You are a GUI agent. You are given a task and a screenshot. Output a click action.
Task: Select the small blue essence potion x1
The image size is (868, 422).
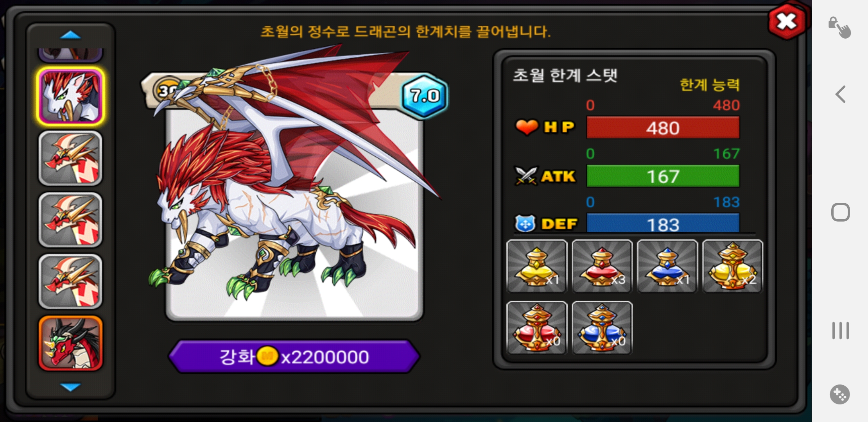667,266
